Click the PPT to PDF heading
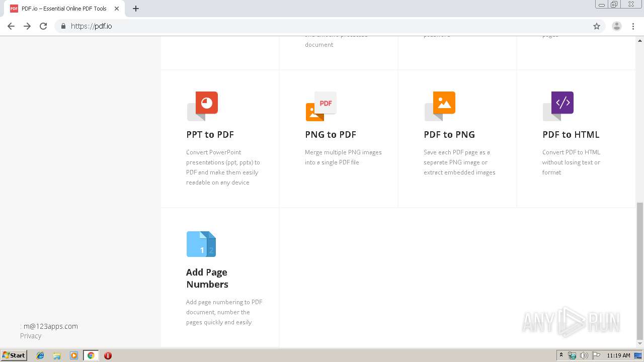644x362 pixels. 210,134
